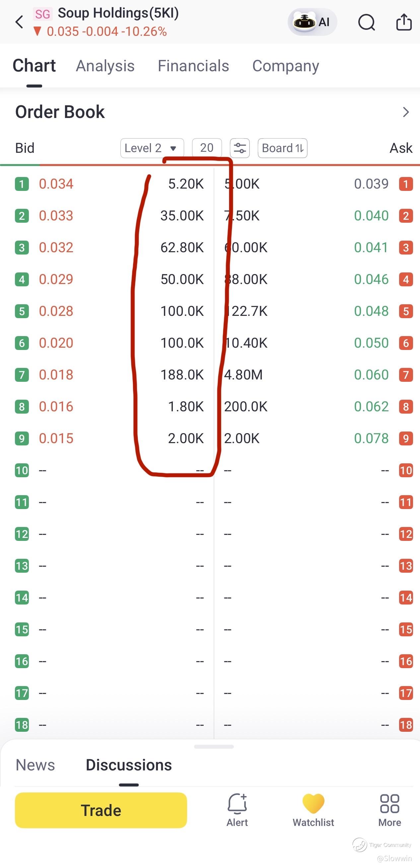The height and width of the screenshot is (868, 420).
Task: Tap the back arrow icon
Action: click(19, 22)
